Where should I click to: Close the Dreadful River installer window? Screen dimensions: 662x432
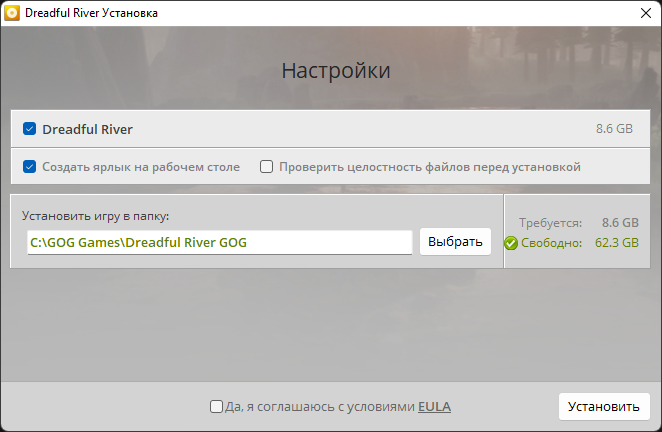646,13
